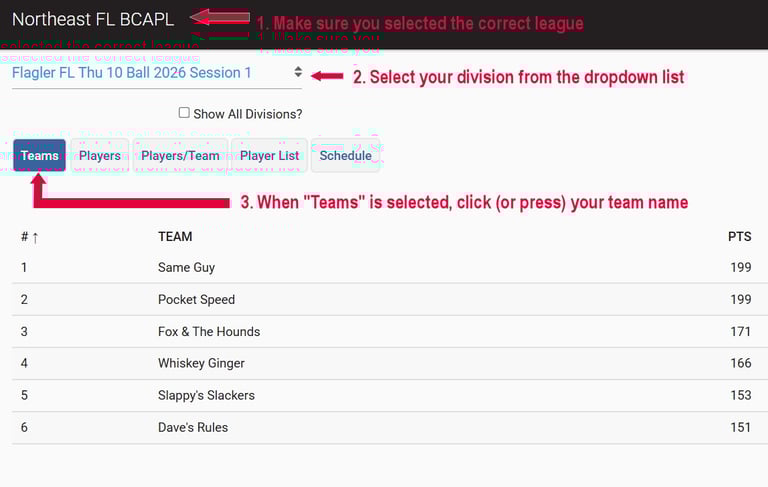Sort by the TEAM column header
Image resolution: width=768 pixels, height=487 pixels.
[175, 237]
